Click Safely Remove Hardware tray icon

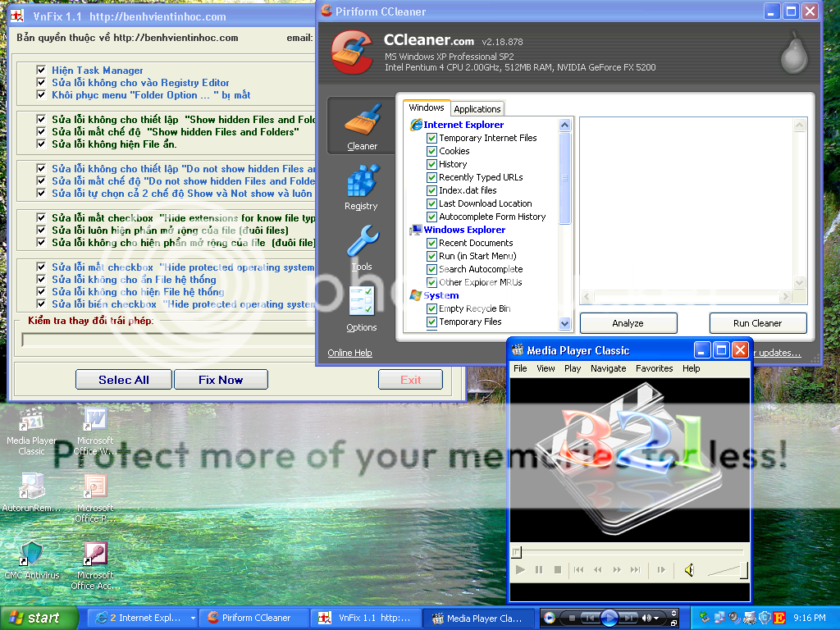point(705,618)
